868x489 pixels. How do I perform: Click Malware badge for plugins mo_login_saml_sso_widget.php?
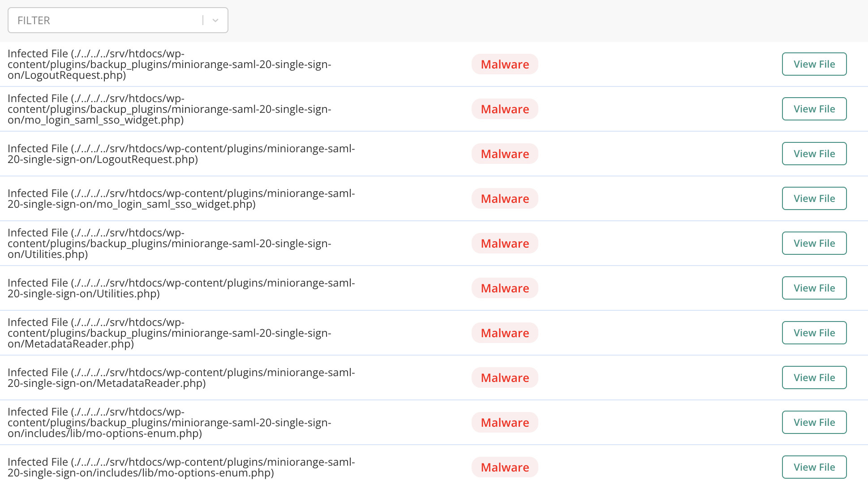[504, 199]
